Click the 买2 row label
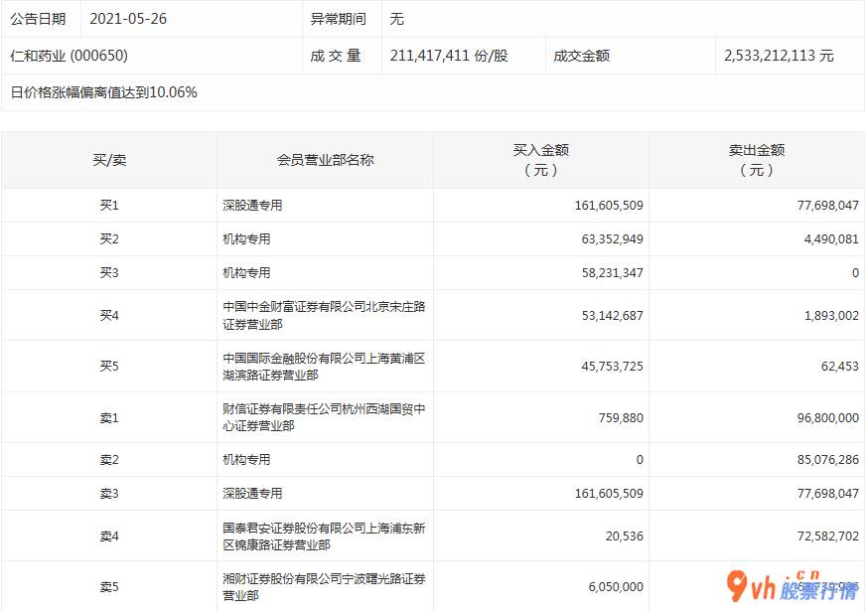Image resolution: width=868 pixels, height=612 pixels. 109,239
